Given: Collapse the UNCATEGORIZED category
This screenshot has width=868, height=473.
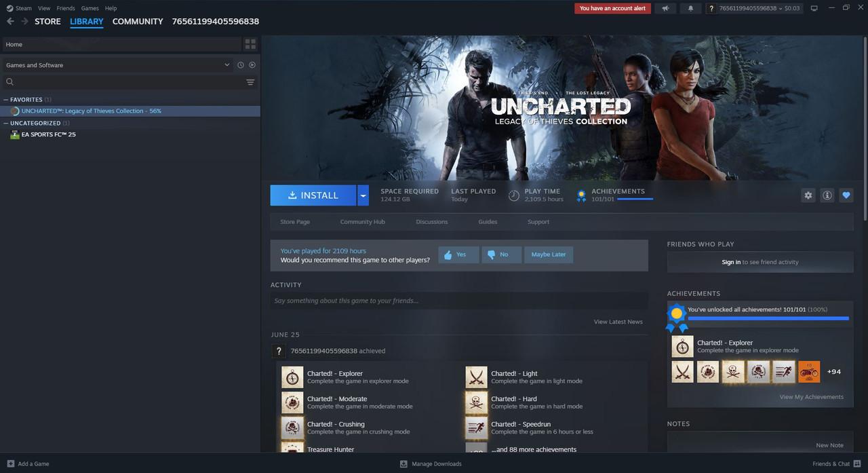Looking at the screenshot, I should click(x=6, y=124).
